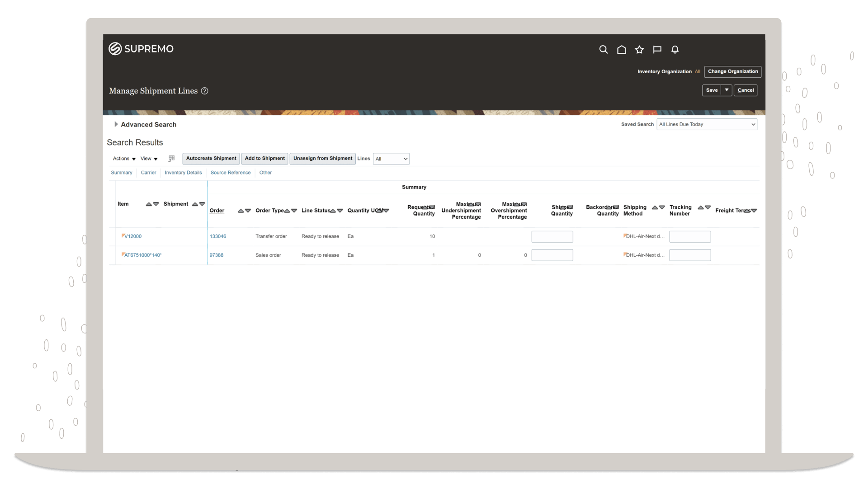Viewport: 868px width, 488px height.
Task: Open Favorites star icon
Action: point(639,50)
